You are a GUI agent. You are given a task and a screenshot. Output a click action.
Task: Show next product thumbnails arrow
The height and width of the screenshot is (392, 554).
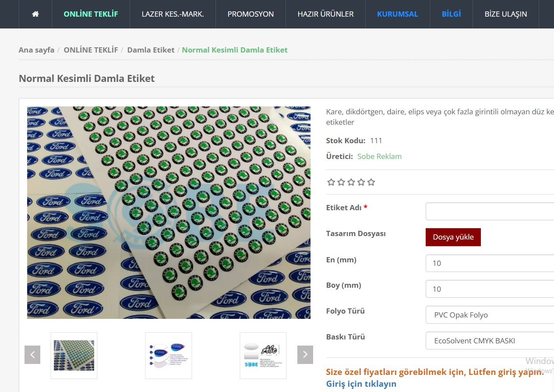tap(305, 355)
